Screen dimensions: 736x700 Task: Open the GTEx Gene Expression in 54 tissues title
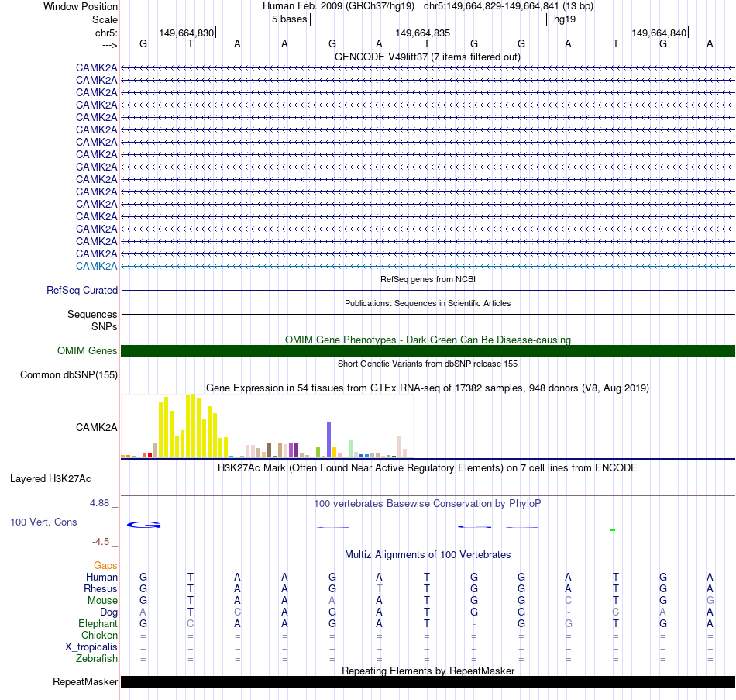[x=428, y=388]
